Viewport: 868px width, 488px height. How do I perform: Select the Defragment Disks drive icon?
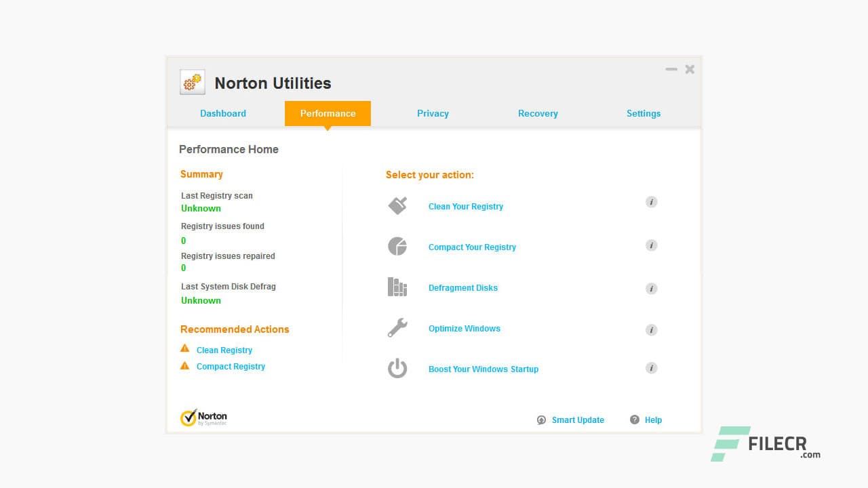click(397, 287)
